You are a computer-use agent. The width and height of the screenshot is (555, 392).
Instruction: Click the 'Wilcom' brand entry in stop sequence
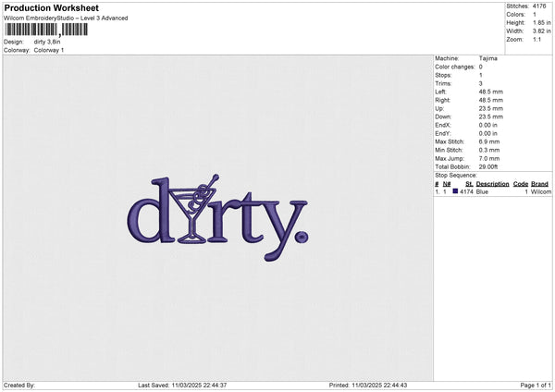click(540, 191)
